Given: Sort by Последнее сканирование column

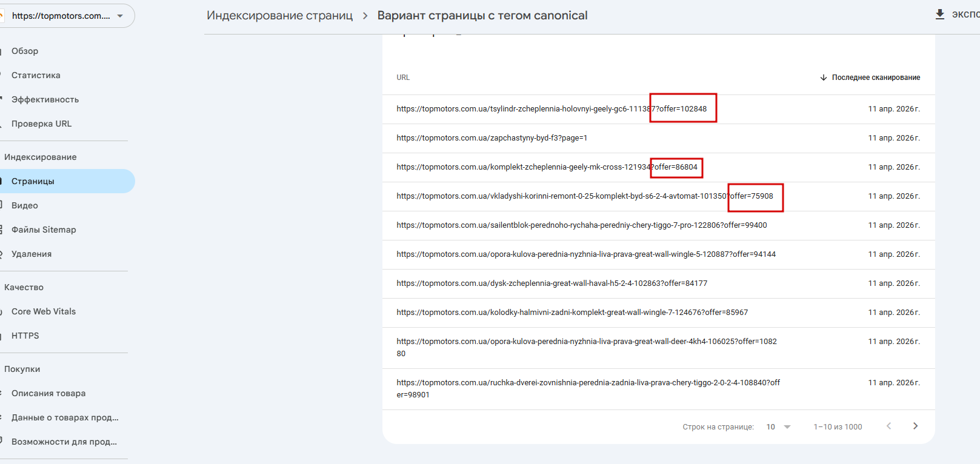Looking at the screenshot, I should coord(876,78).
